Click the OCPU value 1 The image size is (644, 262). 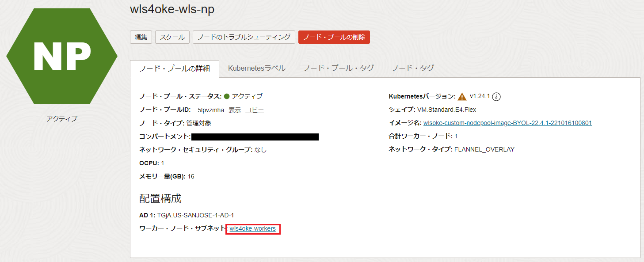click(162, 163)
